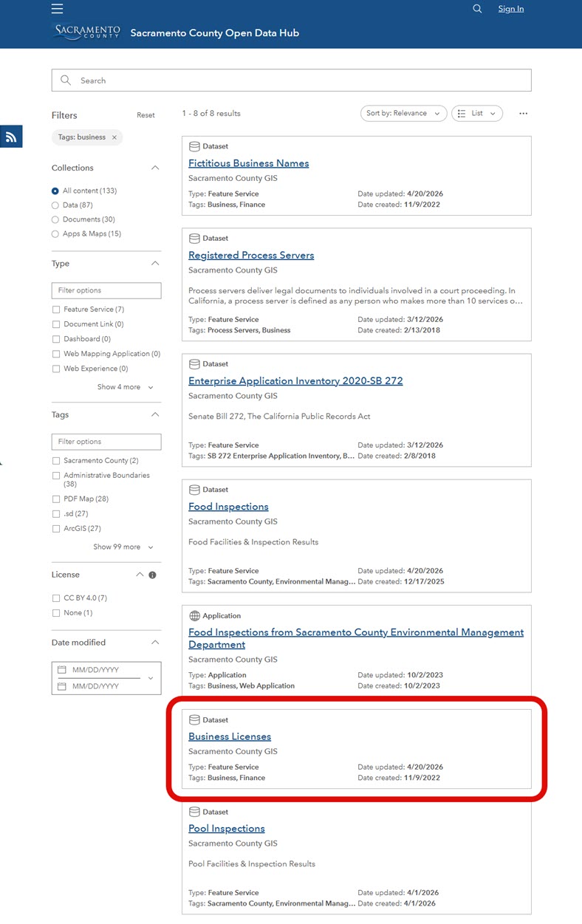Open the three-dots more options menu
The height and width of the screenshot is (924, 582).
(524, 114)
